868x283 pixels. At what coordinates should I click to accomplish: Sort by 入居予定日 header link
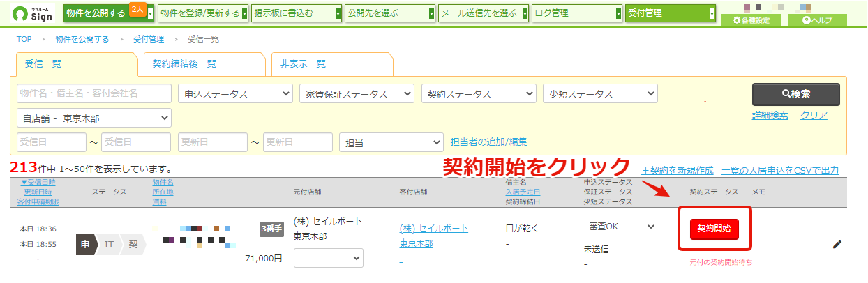point(523,192)
